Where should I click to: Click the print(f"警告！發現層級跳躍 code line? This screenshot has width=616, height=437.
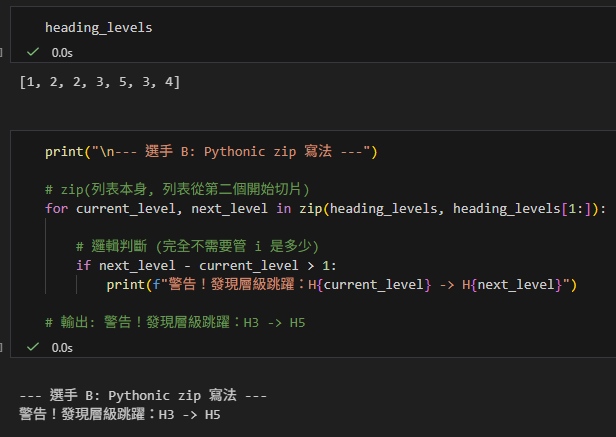(342, 285)
